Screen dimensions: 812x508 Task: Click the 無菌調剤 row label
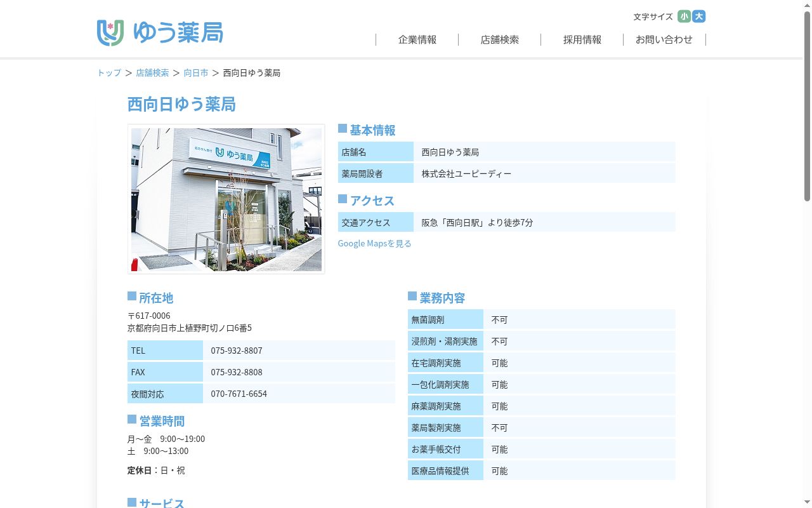pyautogui.click(x=445, y=320)
